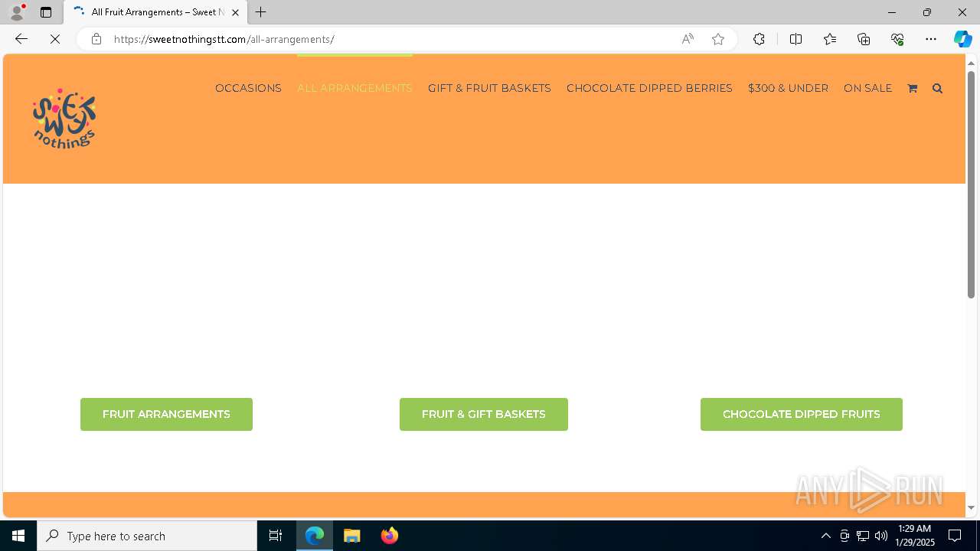This screenshot has height=551, width=980.
Task: Open the volume tray icon
Action: tap(881, 536)
